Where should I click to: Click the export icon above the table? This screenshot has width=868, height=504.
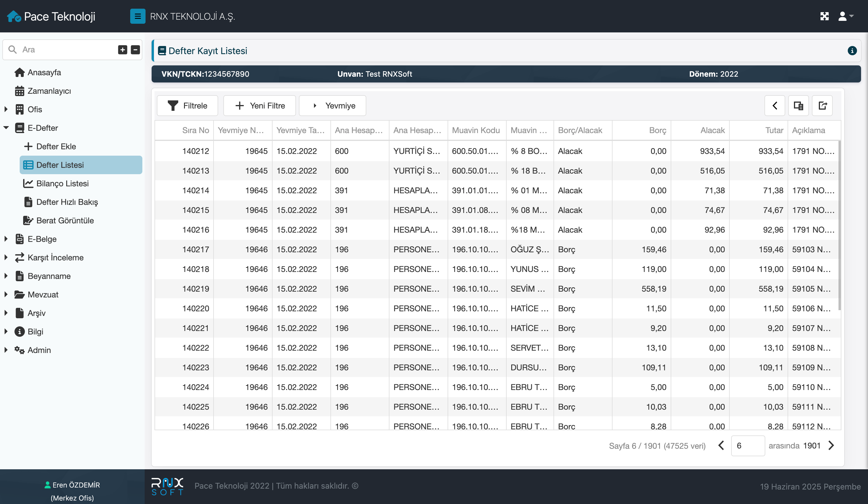(x=822, y=105)
